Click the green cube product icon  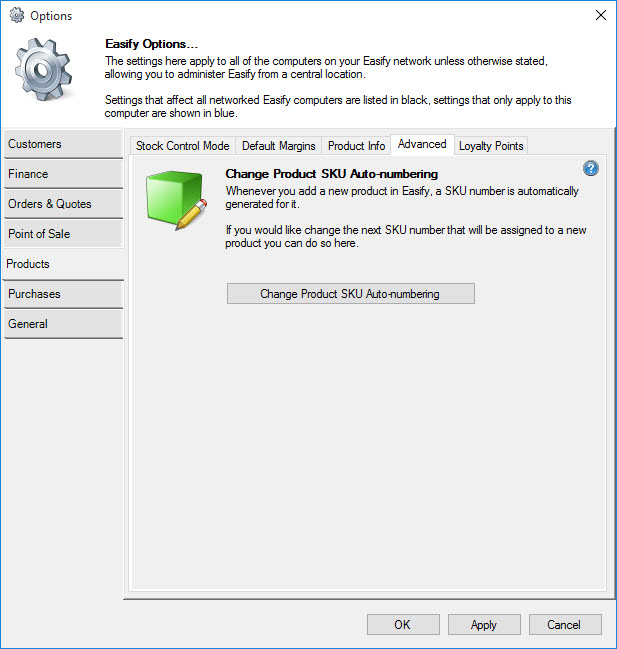(176, 200)
